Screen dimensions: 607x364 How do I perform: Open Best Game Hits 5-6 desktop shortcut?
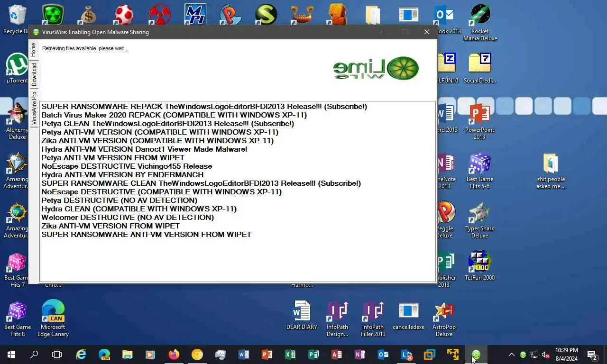click(479, 171)
